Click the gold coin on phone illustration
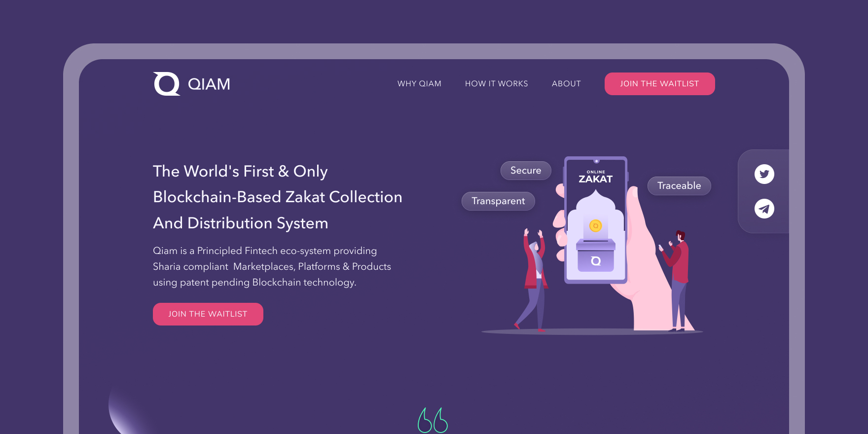The width and height of the screenshot is (868, 434). point(596,226)
